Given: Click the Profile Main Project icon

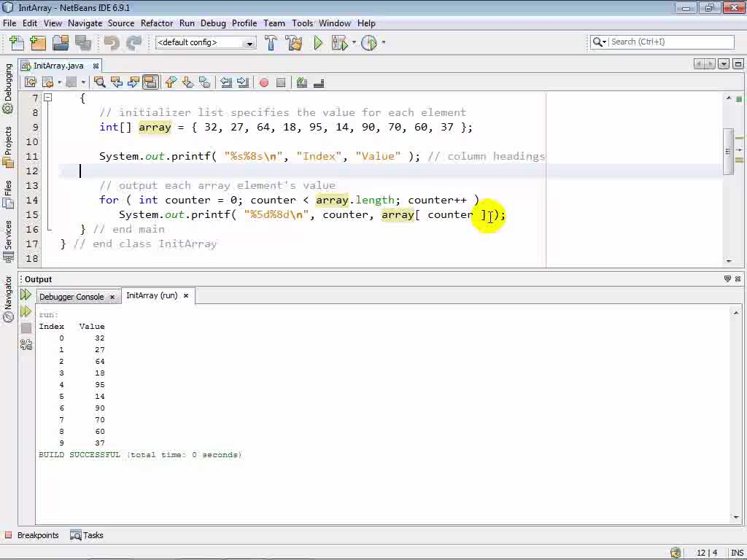Looking at the screenshot, I should tap(368, 43).
